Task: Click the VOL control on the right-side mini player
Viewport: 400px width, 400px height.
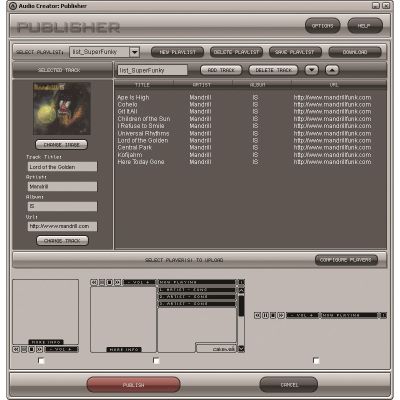Action: click(302, 315)
